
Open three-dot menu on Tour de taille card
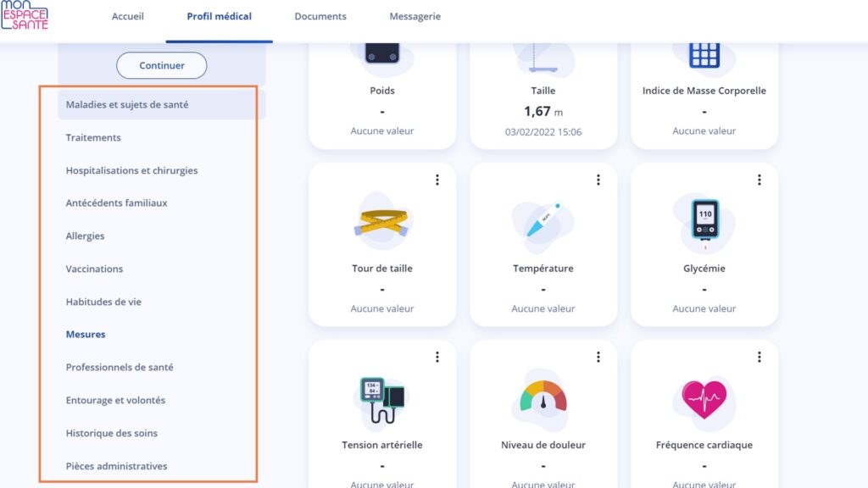click(437, 180)
